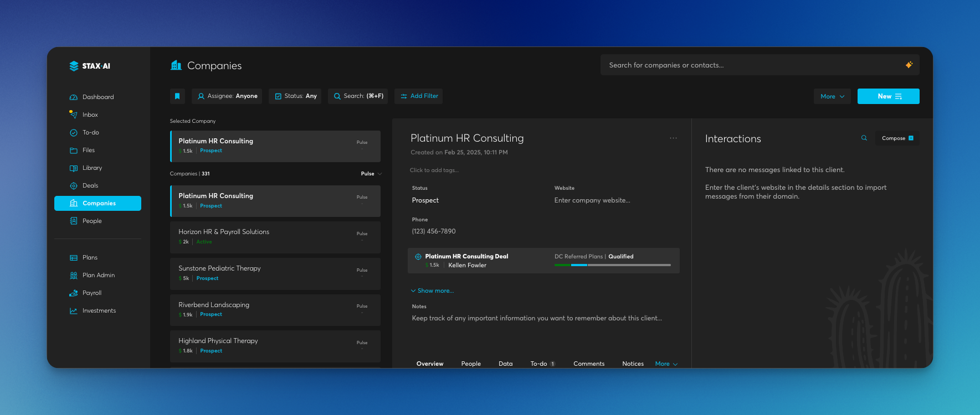Click the AI sparkle icon in search bar
The width and height of the screenshot is (980, 415).
click(909, 65)
